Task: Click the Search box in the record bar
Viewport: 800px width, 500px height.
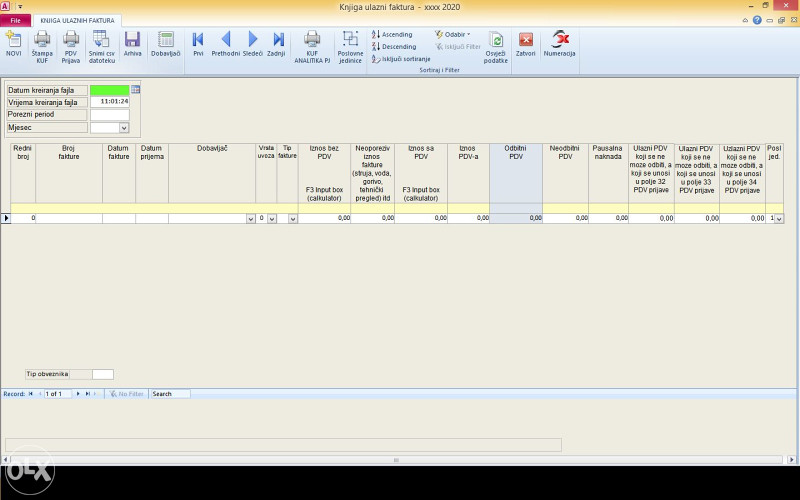Action: tap(170, 394)
